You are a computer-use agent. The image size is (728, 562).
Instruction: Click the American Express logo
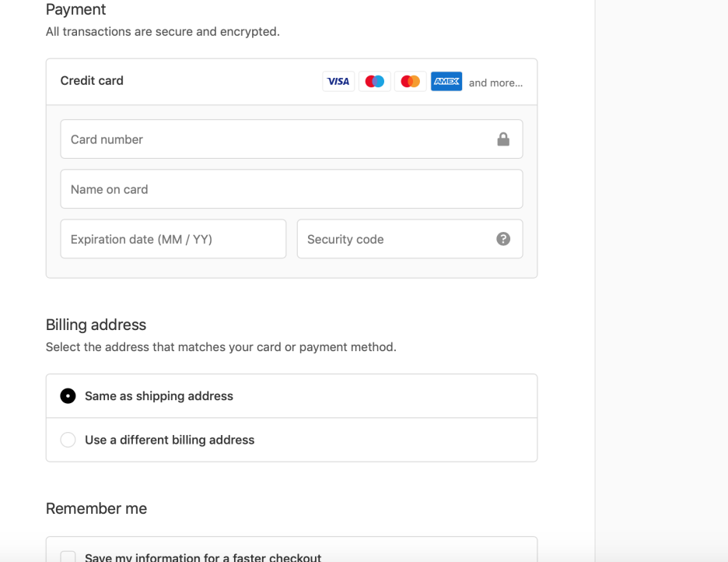pos(446,81)
